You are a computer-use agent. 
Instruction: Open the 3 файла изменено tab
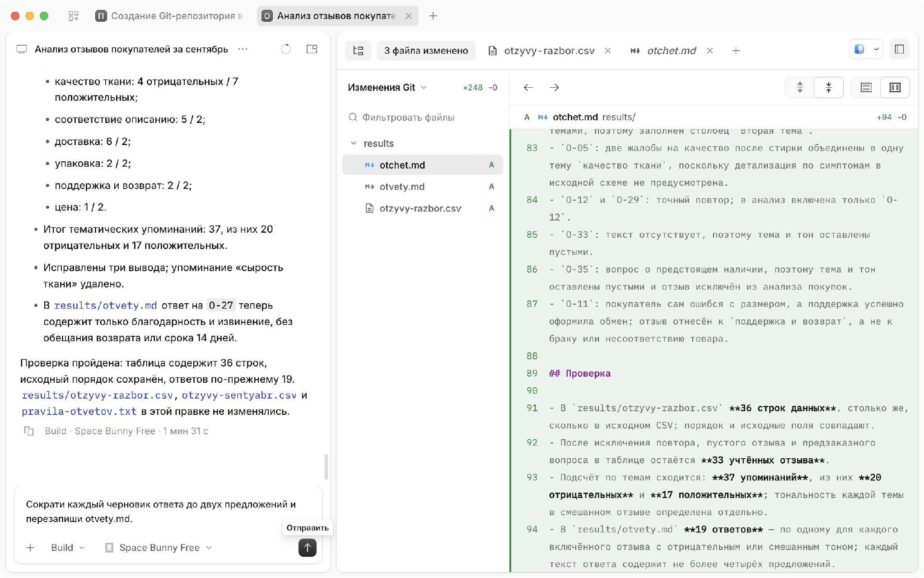click(x=426, y=51)
